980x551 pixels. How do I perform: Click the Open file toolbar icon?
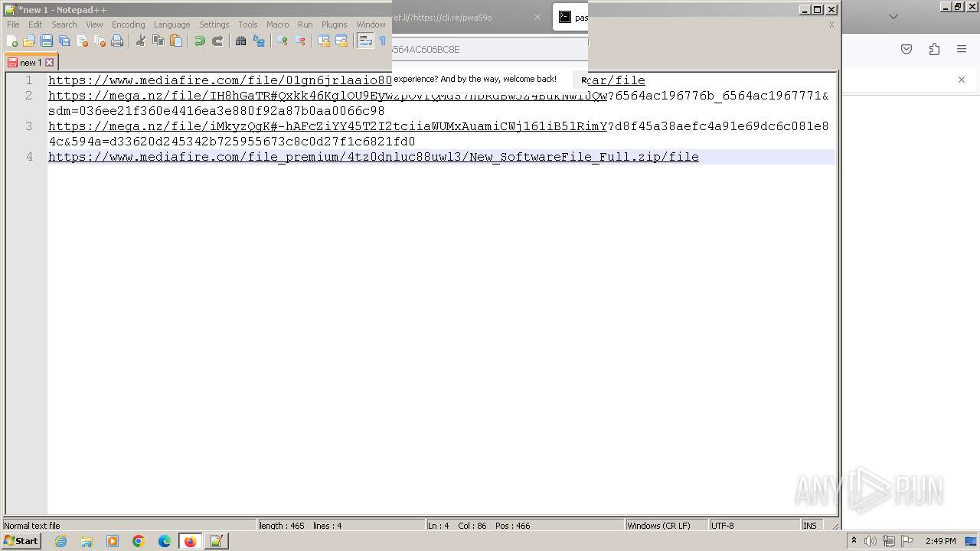[29, 41]
